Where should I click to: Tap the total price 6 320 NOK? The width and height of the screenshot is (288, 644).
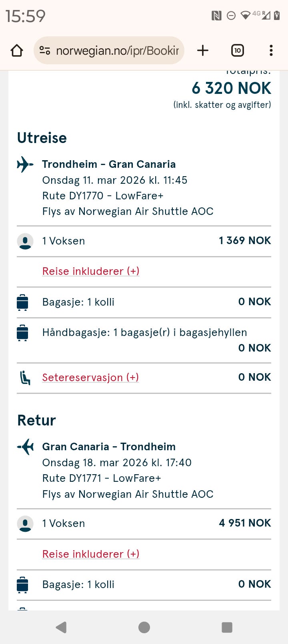click(231, 88)
